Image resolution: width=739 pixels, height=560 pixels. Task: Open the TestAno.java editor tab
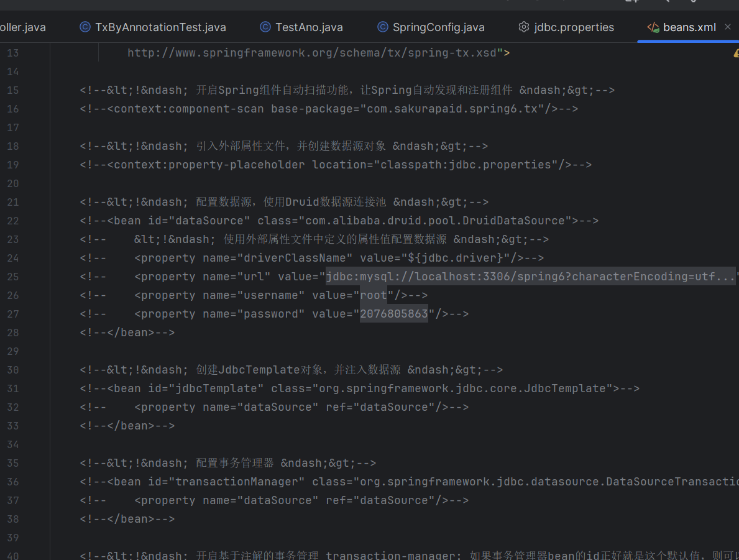pos(301,27)
